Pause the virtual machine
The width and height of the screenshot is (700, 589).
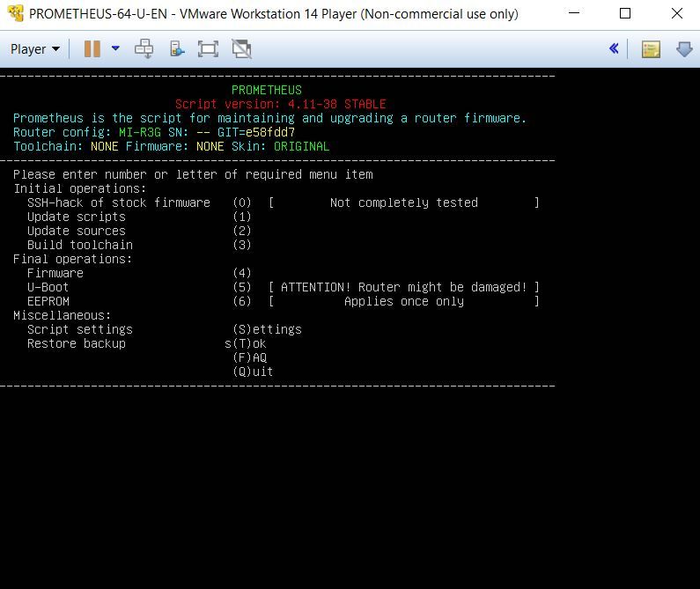point(92,49)
